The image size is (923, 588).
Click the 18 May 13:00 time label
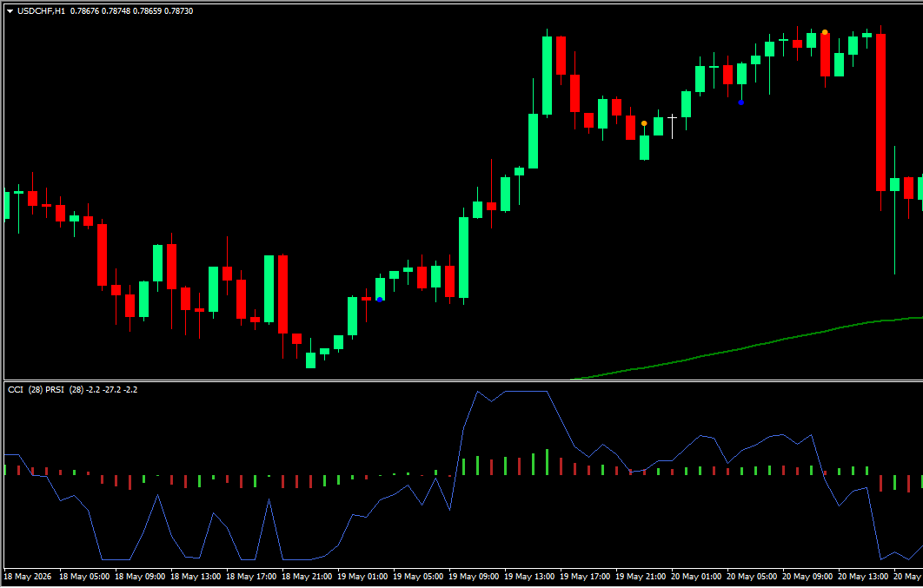click(x=195, y=577)
